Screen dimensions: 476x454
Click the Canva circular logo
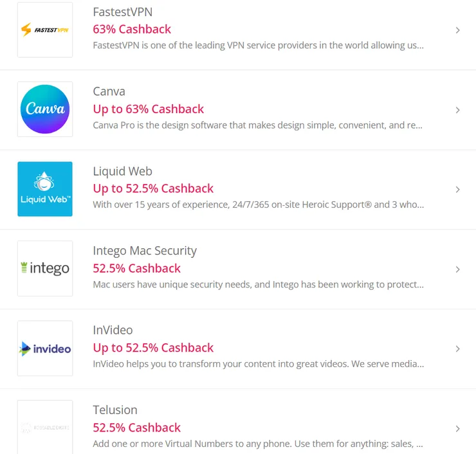click(x=45, y=109)
